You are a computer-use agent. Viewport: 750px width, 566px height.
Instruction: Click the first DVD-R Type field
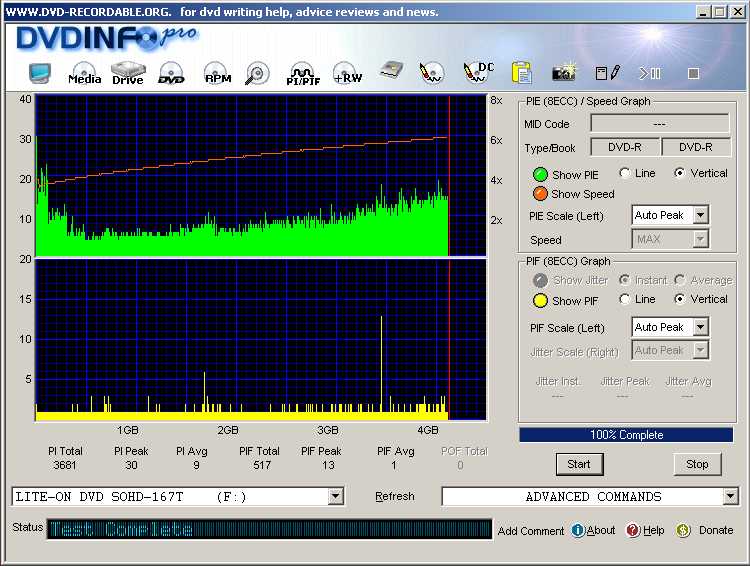tap(624, 147)
